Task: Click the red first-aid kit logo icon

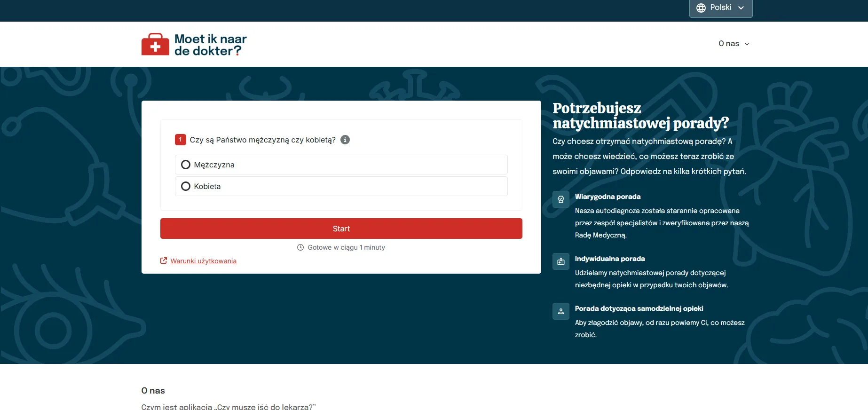Action: pos(155,45)
